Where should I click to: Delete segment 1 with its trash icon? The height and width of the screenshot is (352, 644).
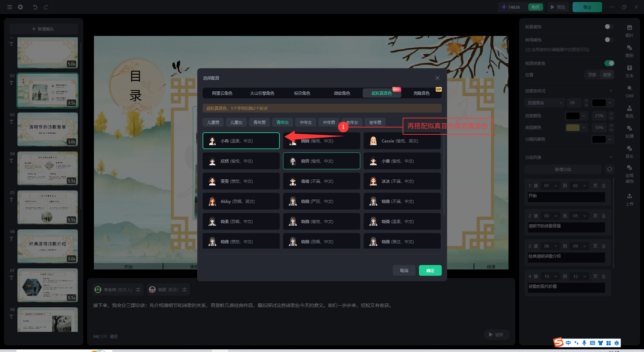[604, 186]
